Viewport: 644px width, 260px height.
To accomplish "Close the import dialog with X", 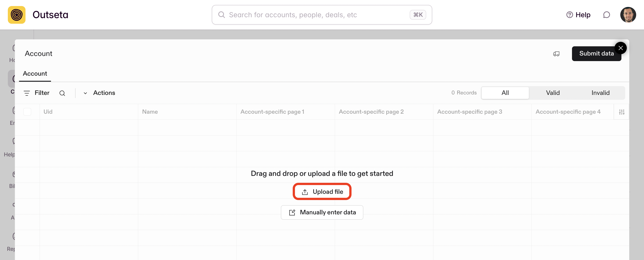I will [x=621, y=48].
